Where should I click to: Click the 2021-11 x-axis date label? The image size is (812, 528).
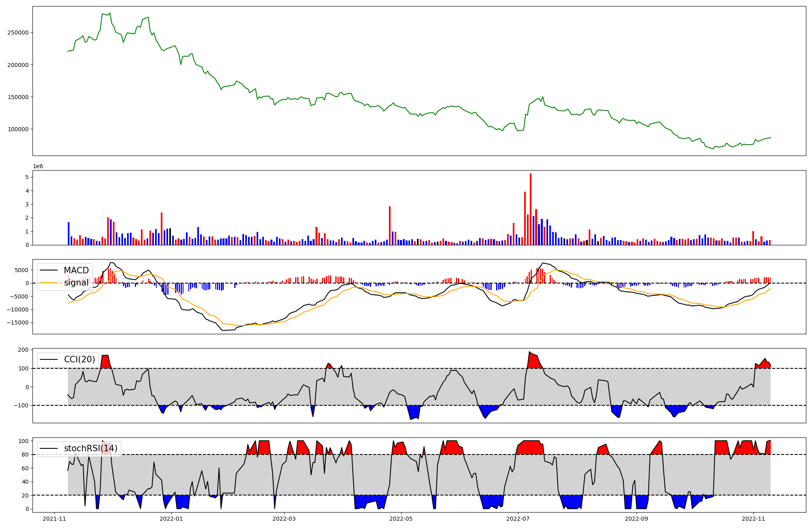click(x=54, y=519)
